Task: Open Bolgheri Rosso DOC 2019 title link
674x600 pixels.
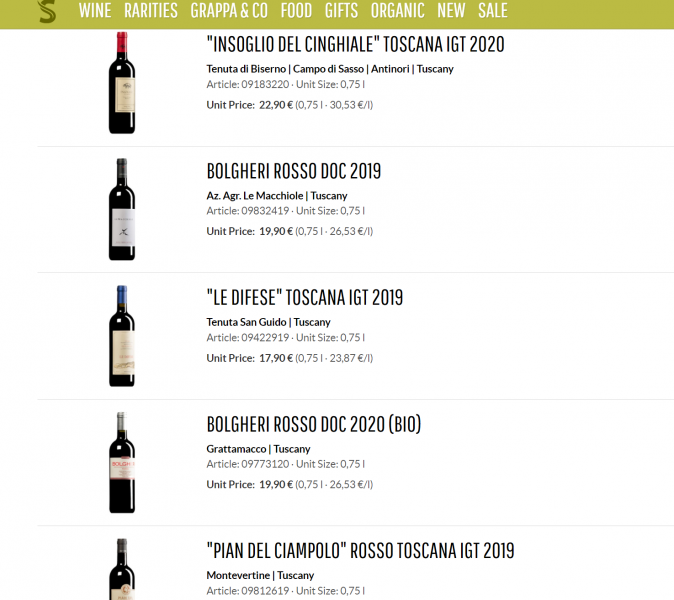Action: pyautogui.click(x=293, y=171)
